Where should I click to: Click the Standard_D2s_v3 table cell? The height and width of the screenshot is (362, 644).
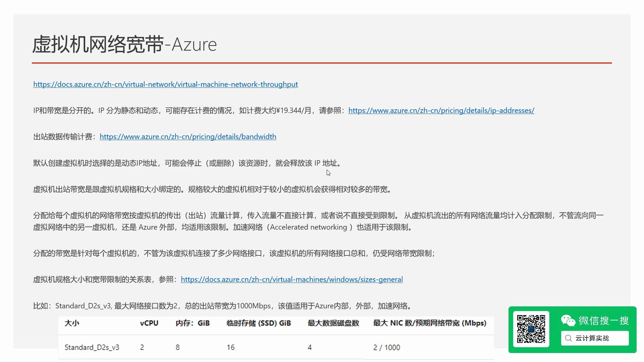pos(92,348)
